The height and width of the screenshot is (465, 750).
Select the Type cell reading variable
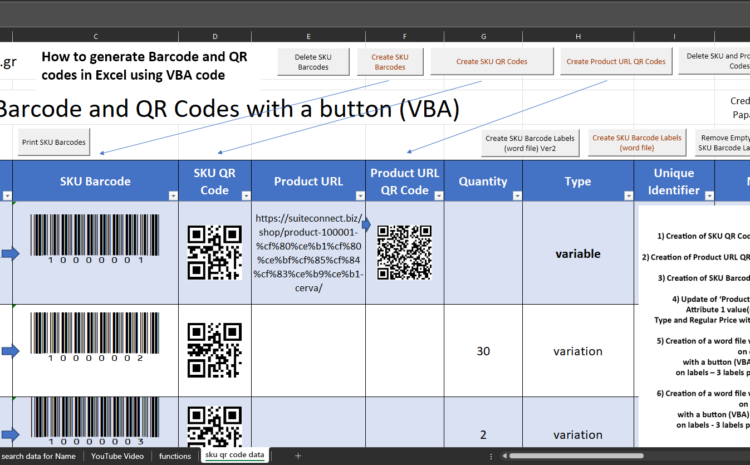pyautogui.click(x=578, y=254)
